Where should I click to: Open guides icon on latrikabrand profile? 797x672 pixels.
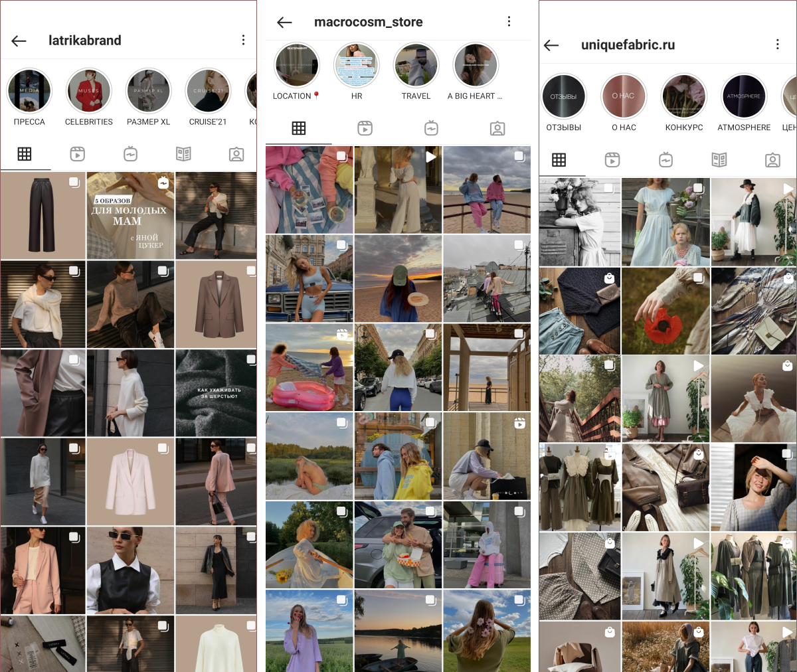pyautogui.click(x=183, y=155)
